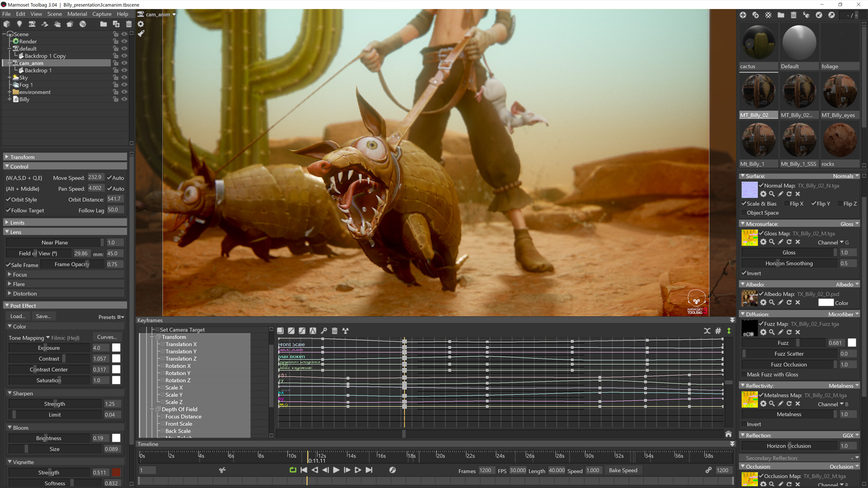Viewport: 868px width, 488px height.
Task: Lock the Fog 1 object
Action: tap(115, 84)
